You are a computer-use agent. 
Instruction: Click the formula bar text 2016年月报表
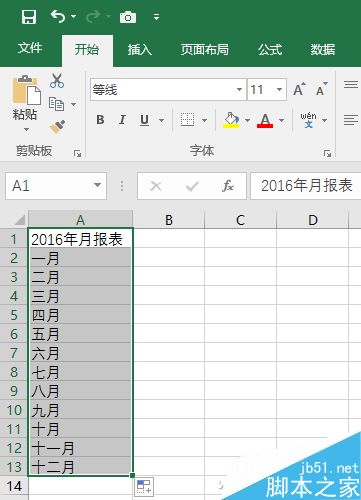[307, 185]
